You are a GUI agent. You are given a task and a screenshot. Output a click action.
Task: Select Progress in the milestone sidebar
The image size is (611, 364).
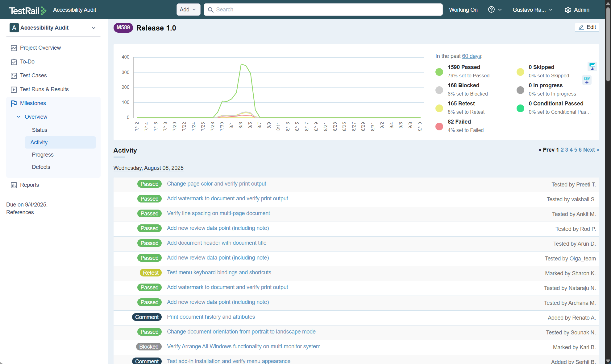tap(43, 155)
